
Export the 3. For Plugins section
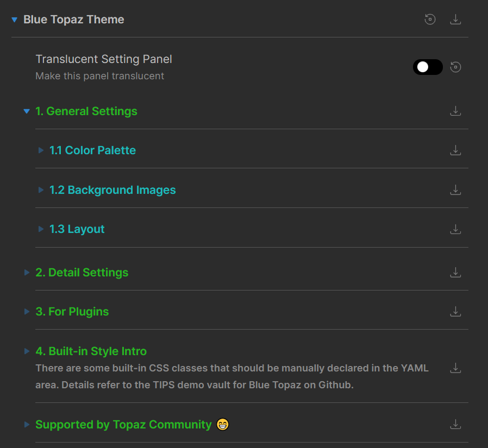tap(455, 312)
